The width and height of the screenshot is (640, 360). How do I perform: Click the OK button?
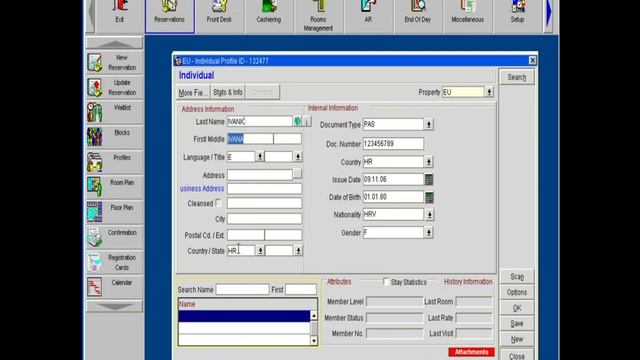pos(517,308)
